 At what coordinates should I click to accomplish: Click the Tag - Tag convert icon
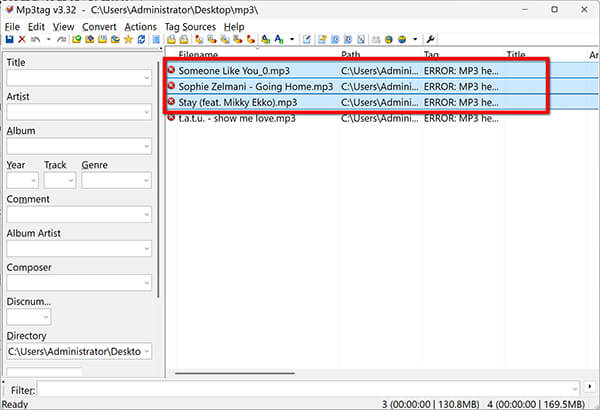[x=251, y=39]
